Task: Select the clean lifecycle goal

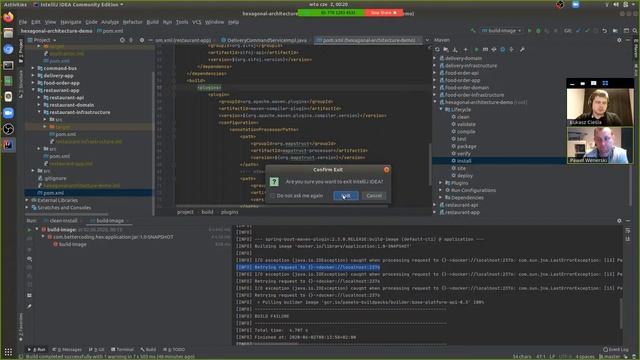Action: coord(463,117)
